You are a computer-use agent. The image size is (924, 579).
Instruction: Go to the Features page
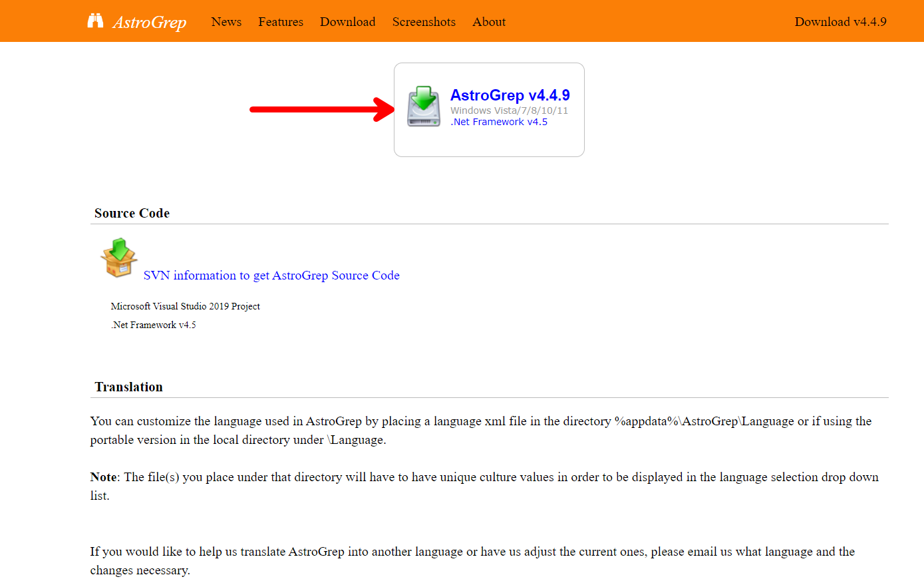click(281, 22)
